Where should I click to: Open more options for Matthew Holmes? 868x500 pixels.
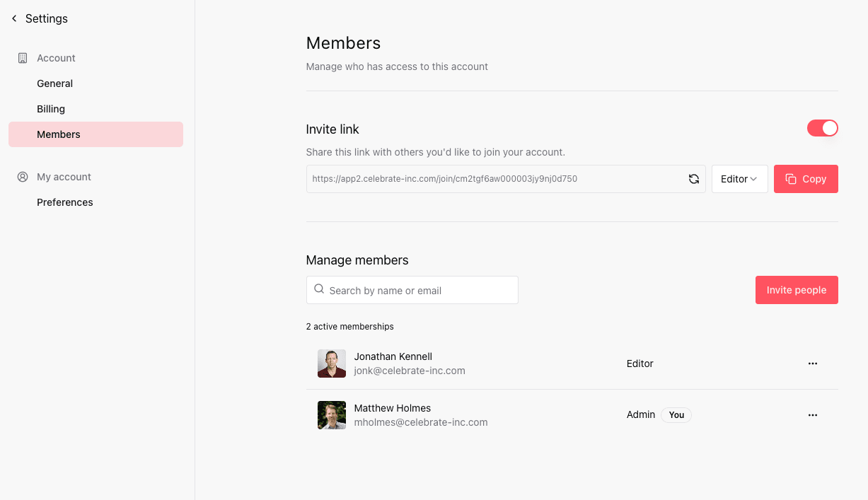point(812,415)
